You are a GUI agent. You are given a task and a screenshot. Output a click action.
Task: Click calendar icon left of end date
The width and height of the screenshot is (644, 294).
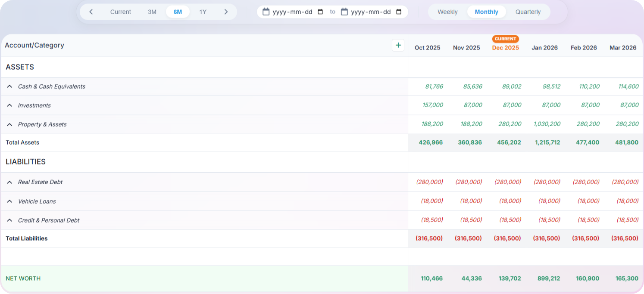(344, 12)
